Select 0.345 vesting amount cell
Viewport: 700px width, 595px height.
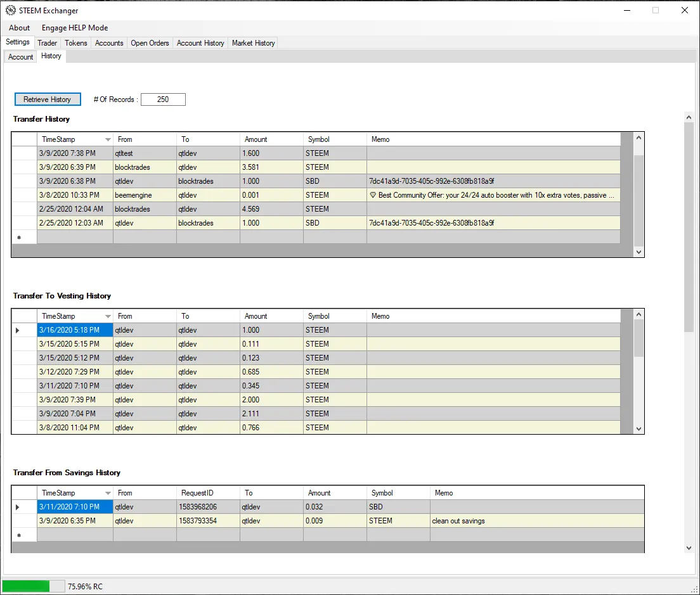pyautogui.click(x=271, y=385)
